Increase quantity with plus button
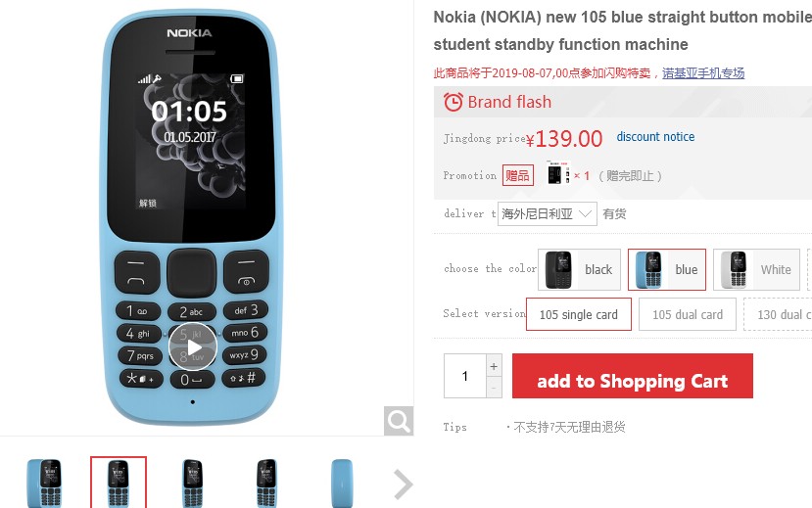 494,366
